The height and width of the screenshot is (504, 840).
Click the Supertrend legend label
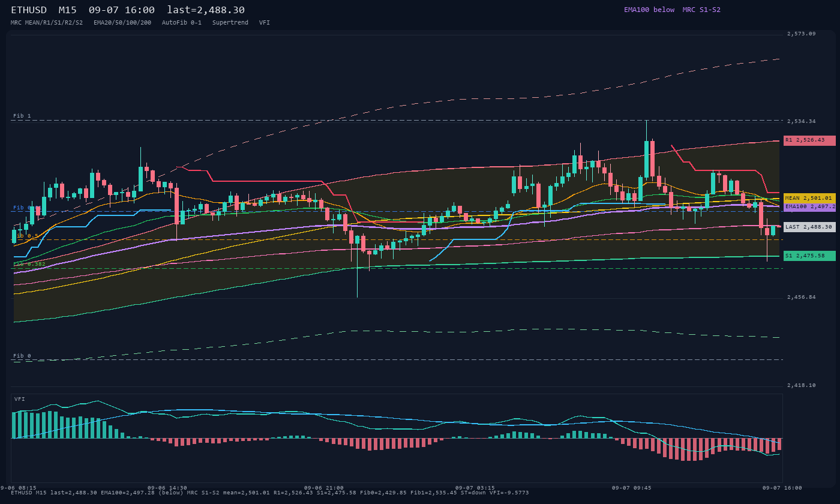230,23
